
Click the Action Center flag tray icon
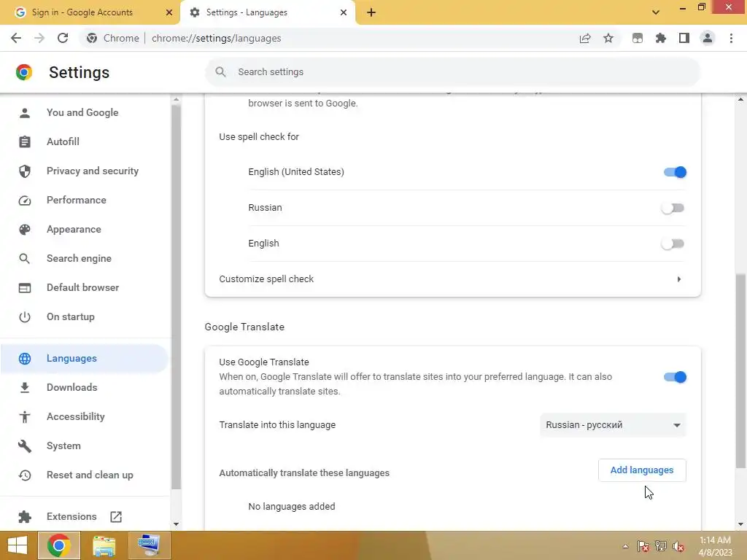click(x=643, y=546)
